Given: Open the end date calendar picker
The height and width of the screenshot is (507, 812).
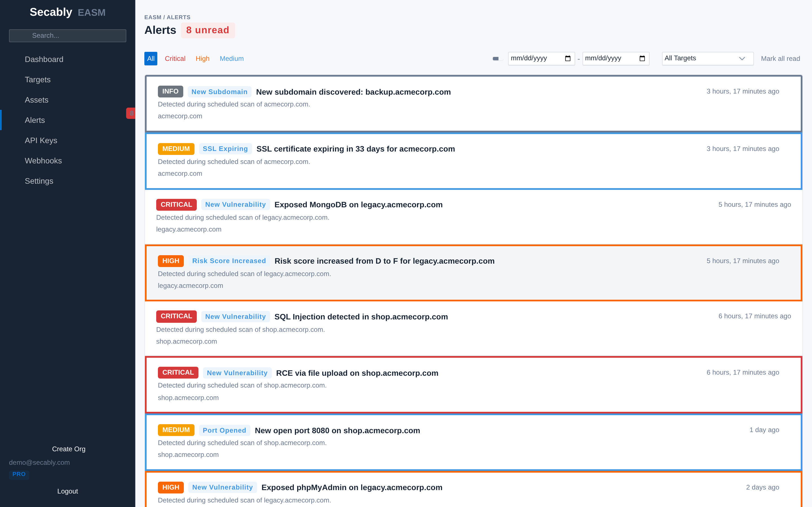Looking at the screenshot, I should (x=643, y=58).
